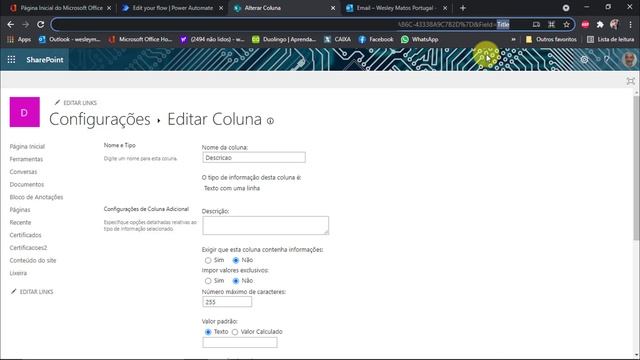Open the Yahoo mail bookmark

point(212,40)
